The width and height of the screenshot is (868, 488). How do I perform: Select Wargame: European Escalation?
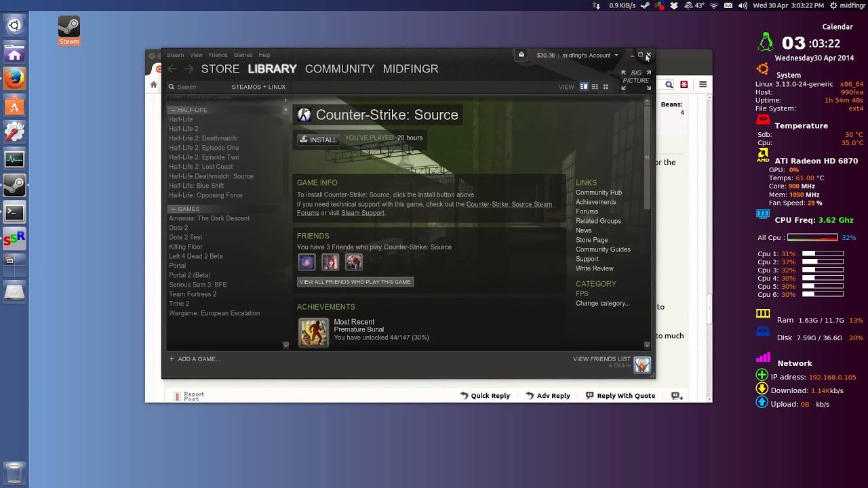(x=214, y=313)
